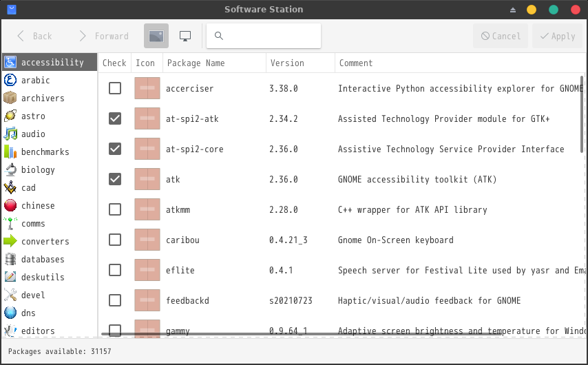Click the comment 'Gnome On-Screen keyboard'

pos(396,240)
